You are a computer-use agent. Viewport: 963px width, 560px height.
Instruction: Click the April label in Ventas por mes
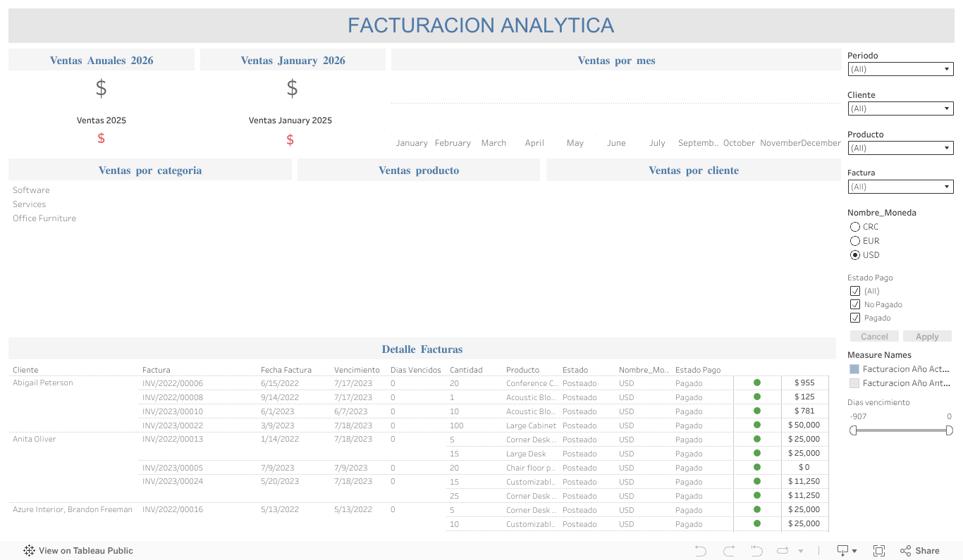click(x=534, y=143)
